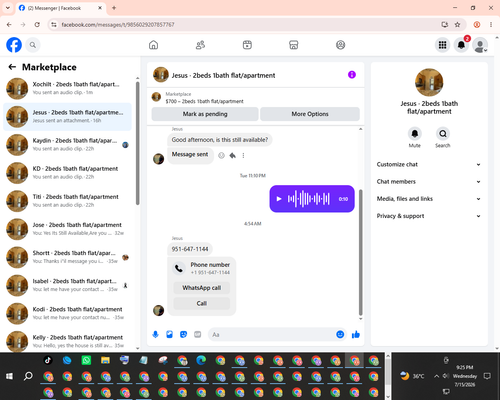Open Shortt conversation in list
500x400 pixels.
click(67, 257)
